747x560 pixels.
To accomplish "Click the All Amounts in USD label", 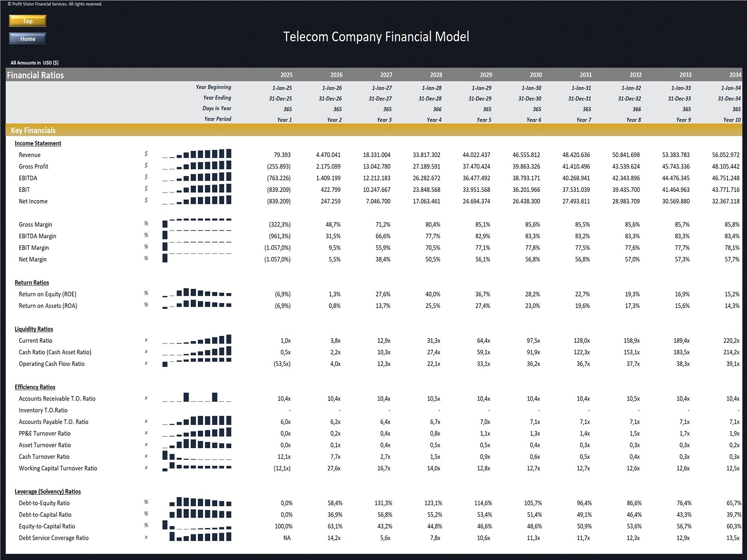I will 34,62.
